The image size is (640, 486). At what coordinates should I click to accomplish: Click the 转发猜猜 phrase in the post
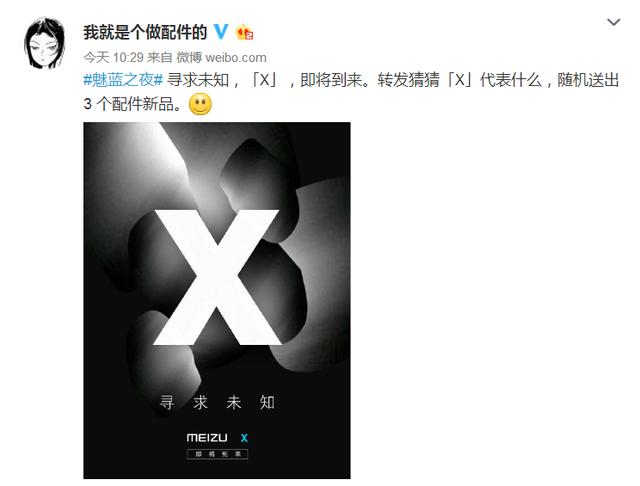408,80
